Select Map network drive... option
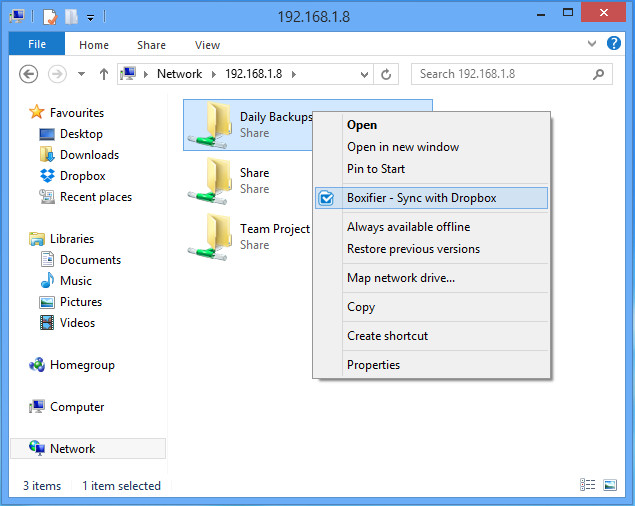 [431, 278]
